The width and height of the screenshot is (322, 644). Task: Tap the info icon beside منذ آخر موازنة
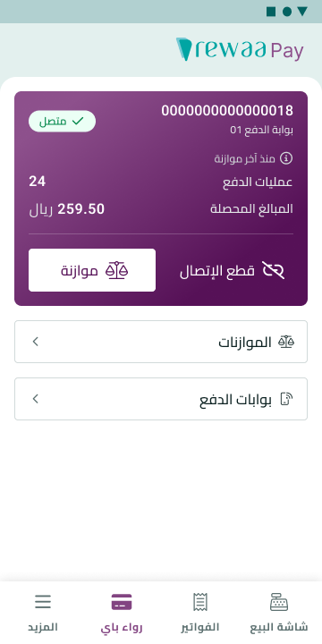coord(286,158)
